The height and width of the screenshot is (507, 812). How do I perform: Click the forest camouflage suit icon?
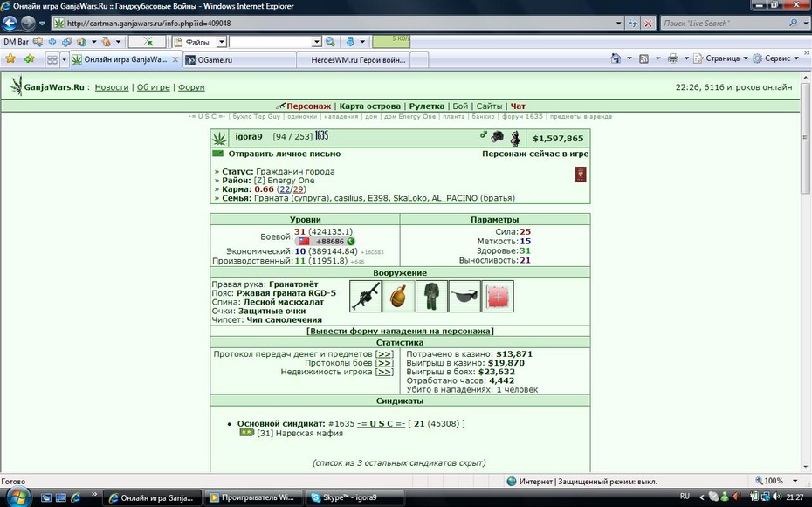431,296
